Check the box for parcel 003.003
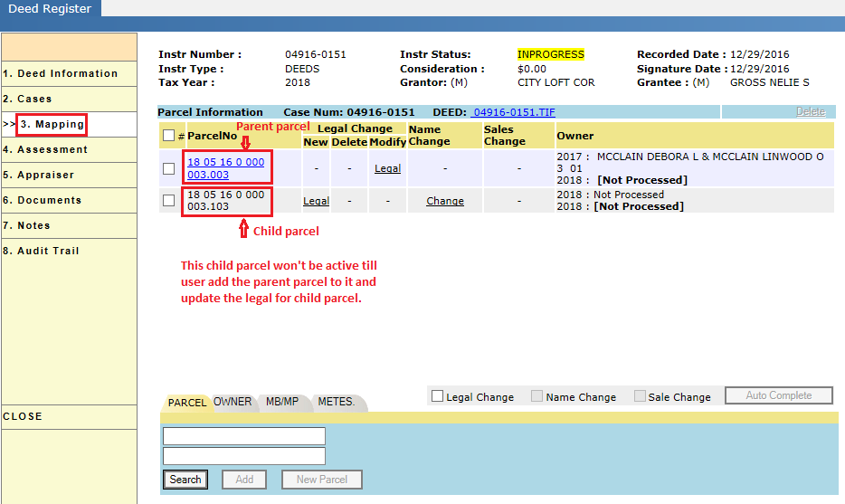The height and width of the screenshot is (504, 845). coord(168,168)
